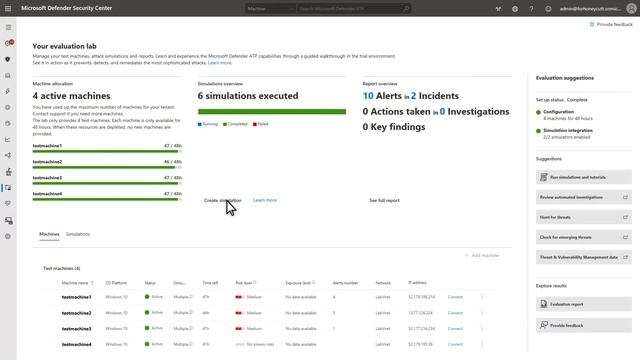Open the help question mark icon
Screen dimensions: 640x360
point(531,9)
